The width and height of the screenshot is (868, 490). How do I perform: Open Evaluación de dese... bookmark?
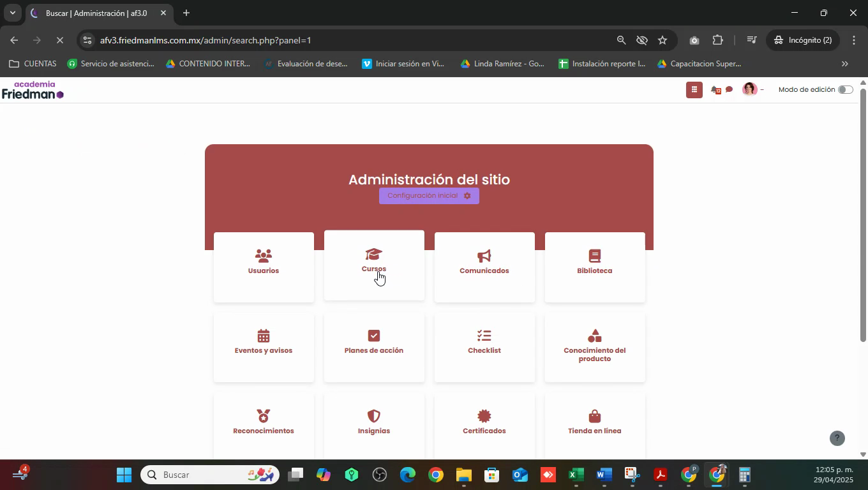[x=306, y=64]
